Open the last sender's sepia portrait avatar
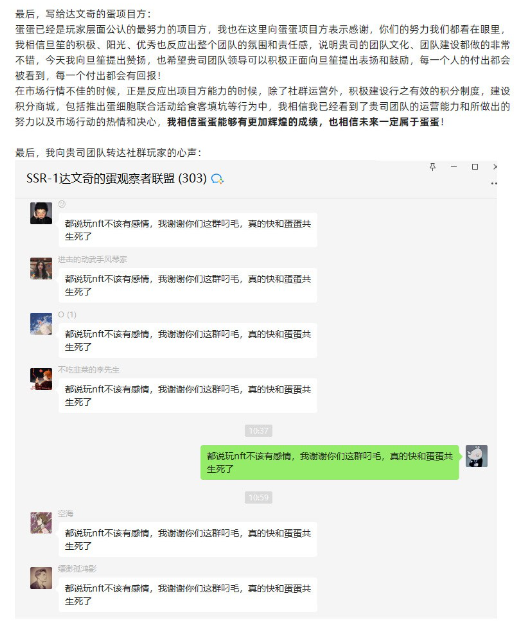The width and height of the screenshot is (531, 644). (41, 578)
